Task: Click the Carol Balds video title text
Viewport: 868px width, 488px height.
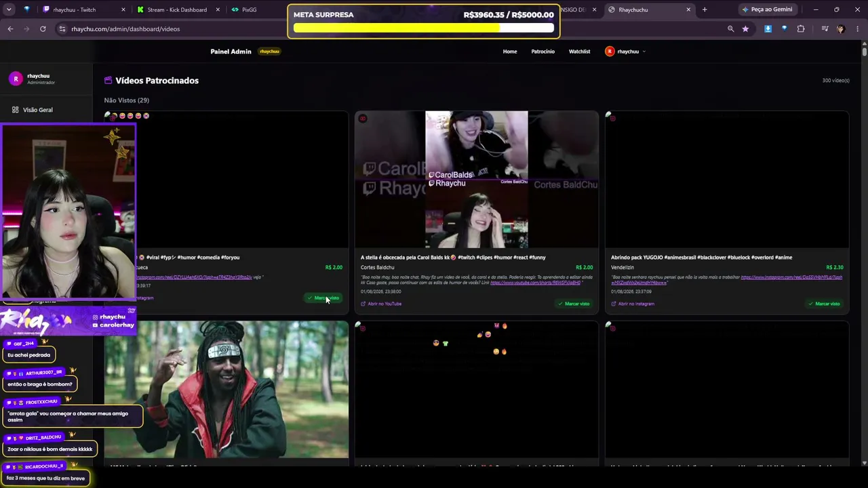Action: (453, 258)
